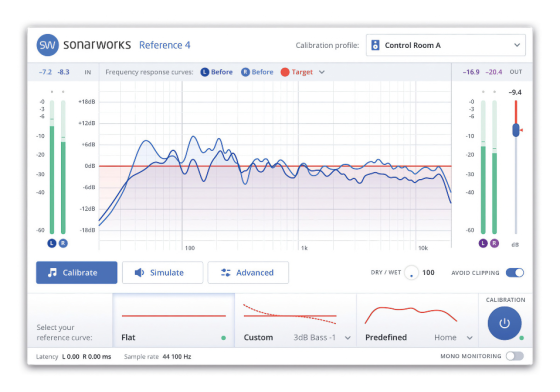This screenshot has width=560, height=392.
Task: Open the Custom 3dB Bass -1 dropdown
Action: [x=322, y=337]
